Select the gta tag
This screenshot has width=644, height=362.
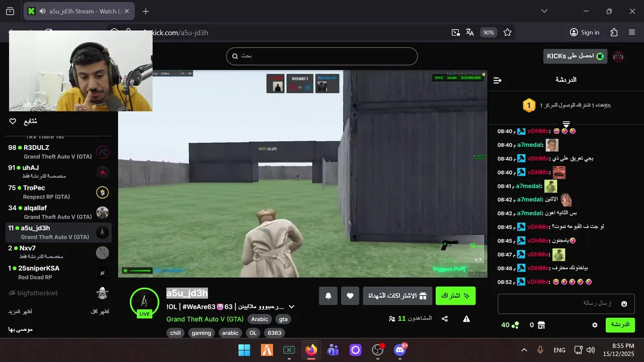point(283,319)
